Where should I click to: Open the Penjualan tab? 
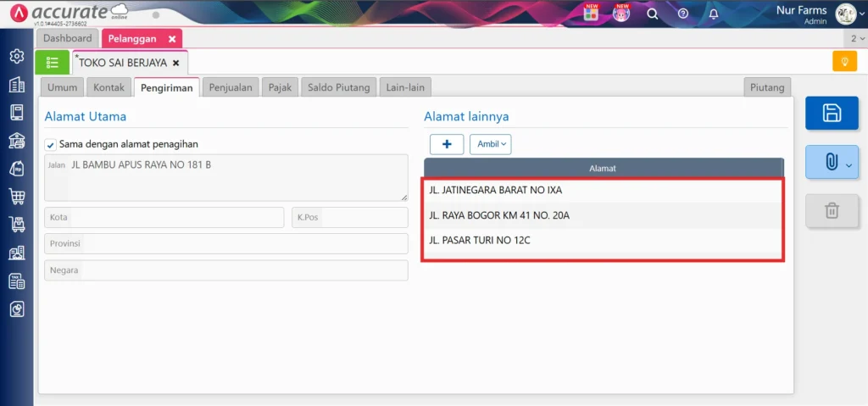231,87
